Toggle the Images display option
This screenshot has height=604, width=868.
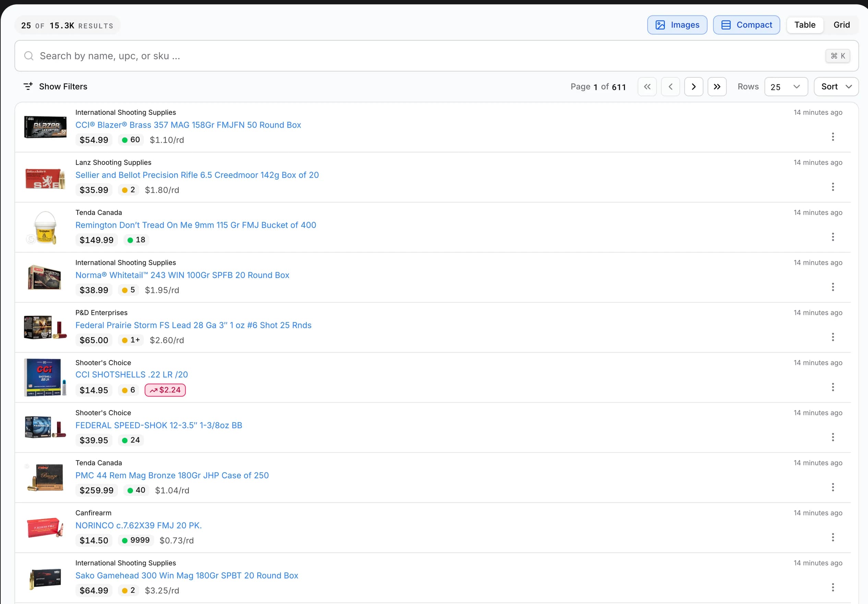pos(677,25)
